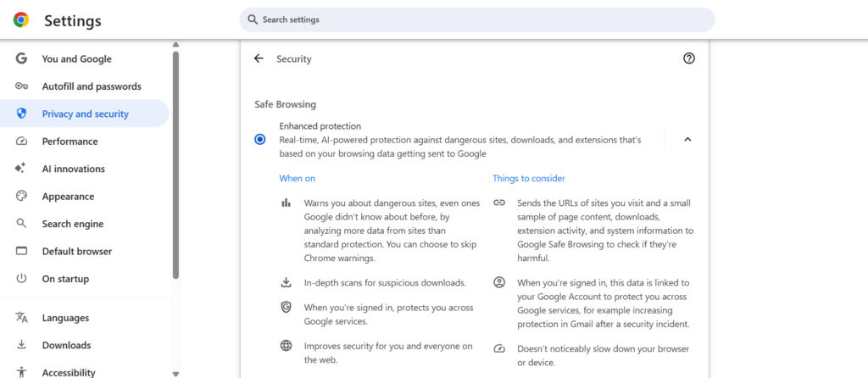This screenshot has height=378, width=868.
Task: Click the speedometer icon for Performance
Action: click(21, 142)
